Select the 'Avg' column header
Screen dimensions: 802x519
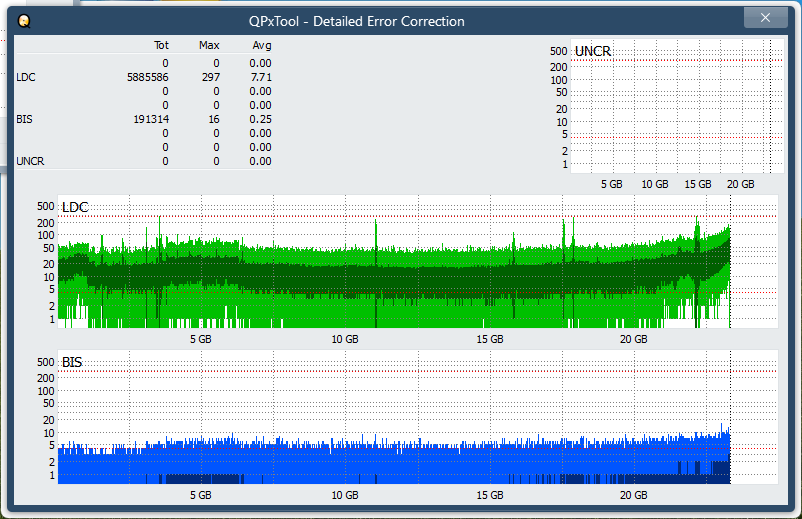click(262, 46)
